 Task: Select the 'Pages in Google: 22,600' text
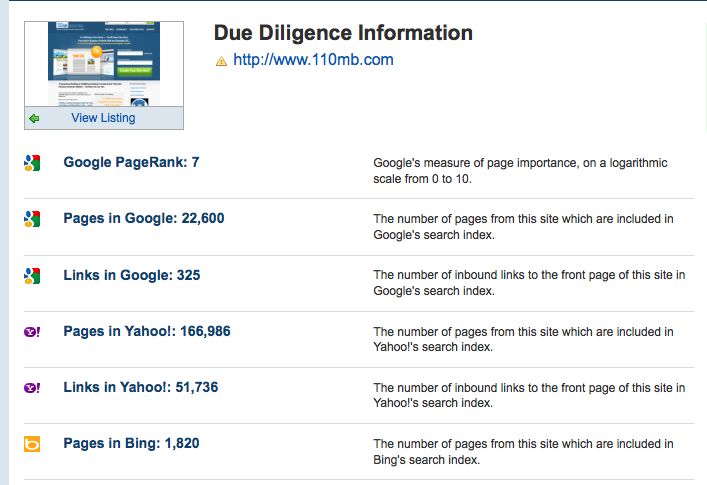coord(144,218)
